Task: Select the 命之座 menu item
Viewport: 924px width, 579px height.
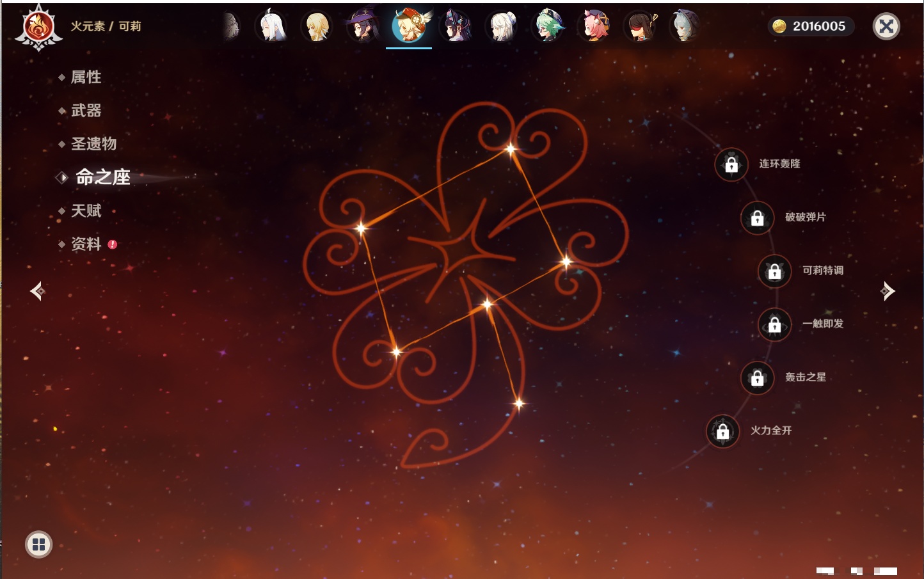Action: click(103, 177)
